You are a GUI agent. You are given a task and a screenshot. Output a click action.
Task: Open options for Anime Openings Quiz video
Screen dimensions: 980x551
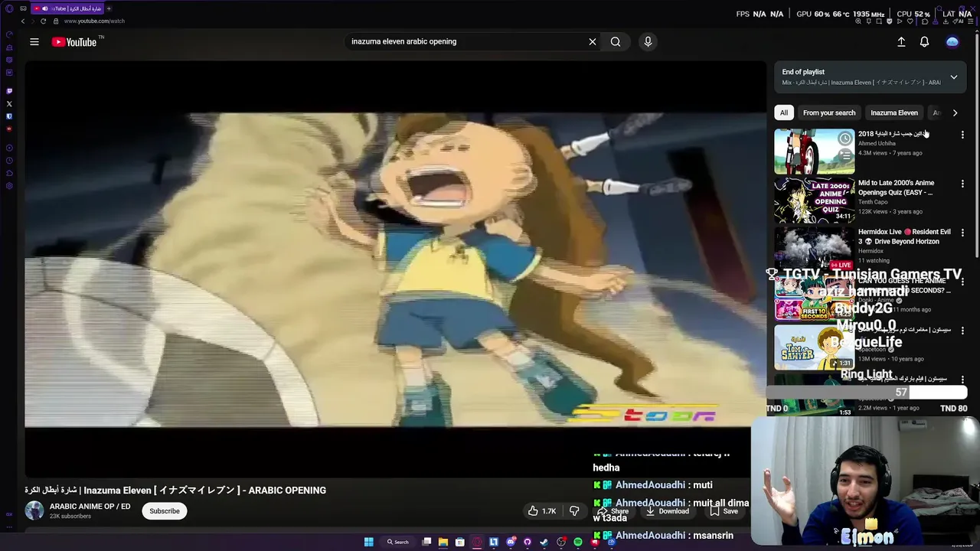point(962,184)
